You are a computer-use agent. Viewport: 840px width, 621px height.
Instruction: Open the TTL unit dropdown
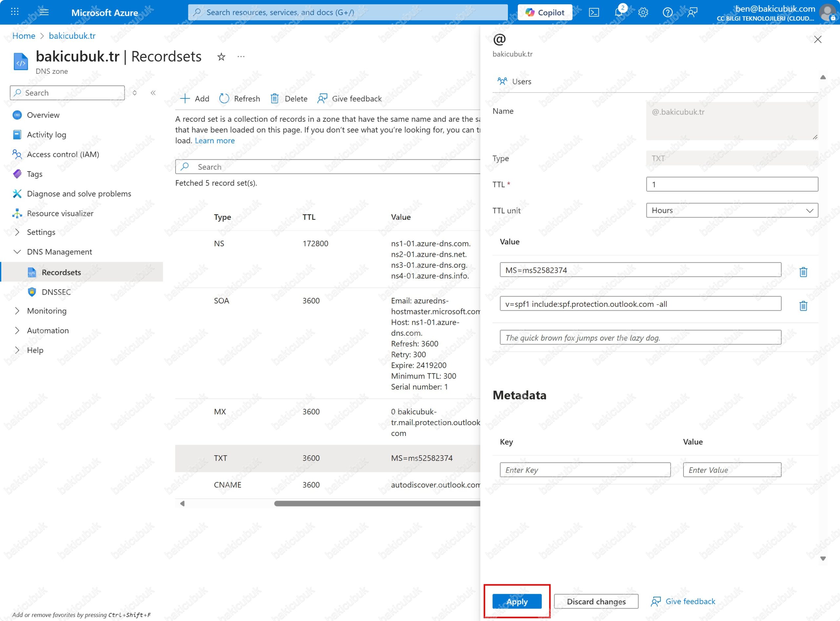732,210
